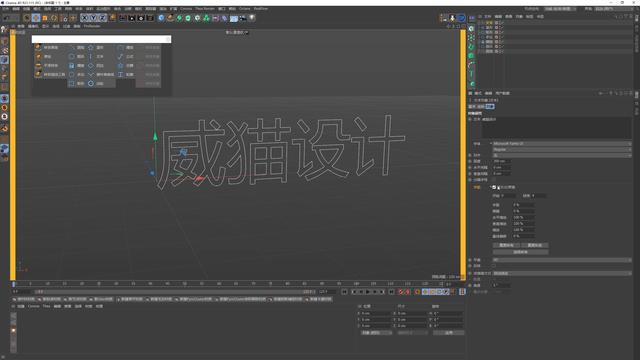The height and width of the screenshot is (360, 640).
Task: Open the text Align dropdown
Action: pyautogui.click(x=562, y=156)
